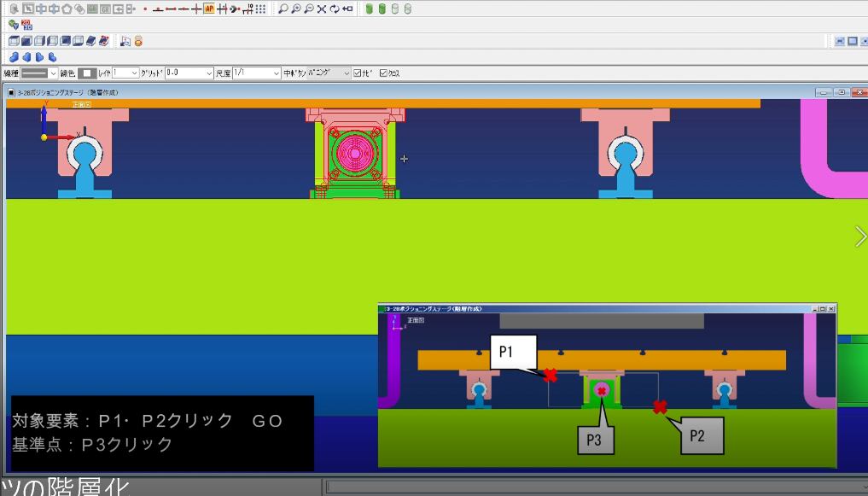Expand the 尺度 scale dropdown
The height and width of the screenshot is (496, 868).
point(276,73)
